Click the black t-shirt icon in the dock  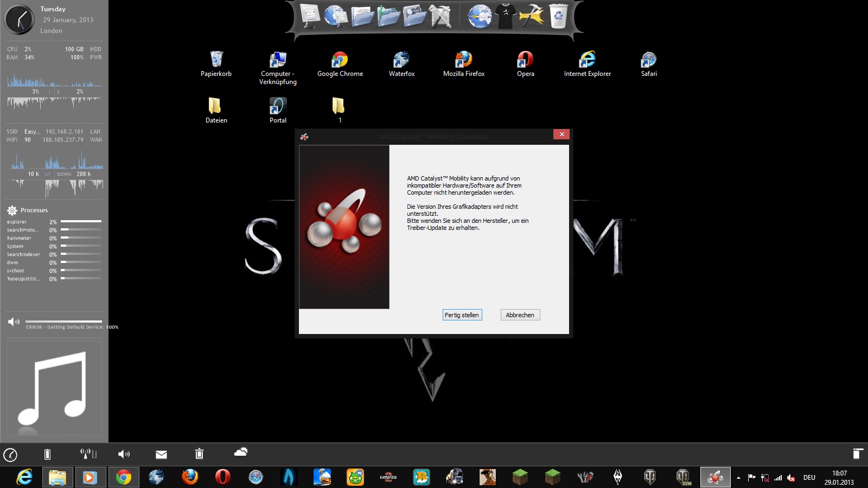click(x=506, y=16)
